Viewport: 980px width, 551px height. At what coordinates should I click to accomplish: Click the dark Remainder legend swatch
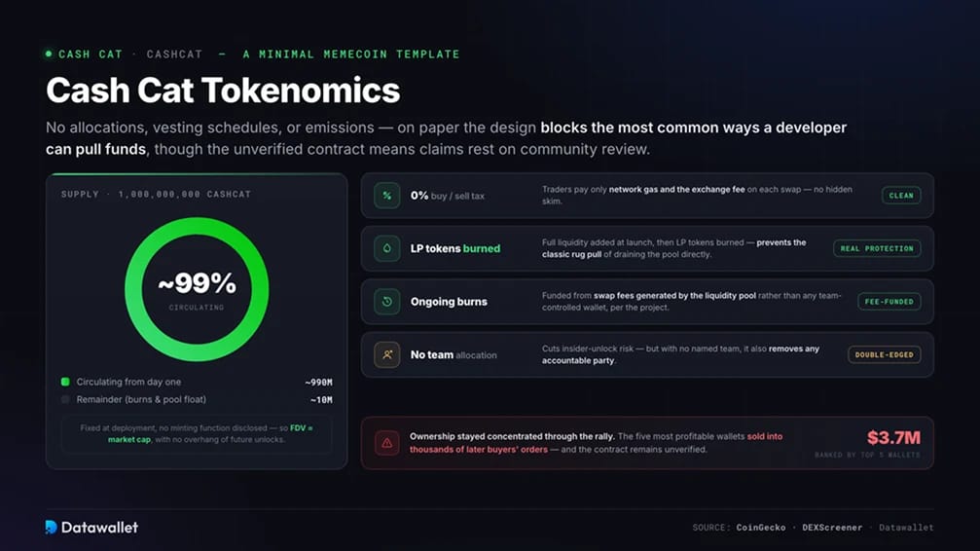point(65,399)
